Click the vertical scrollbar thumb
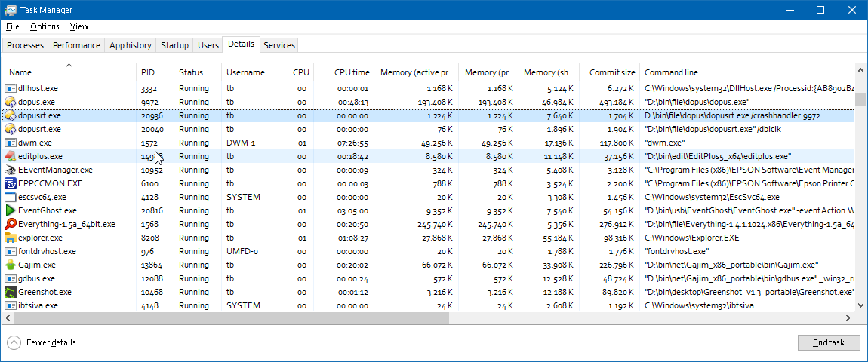 pos(860,99)
